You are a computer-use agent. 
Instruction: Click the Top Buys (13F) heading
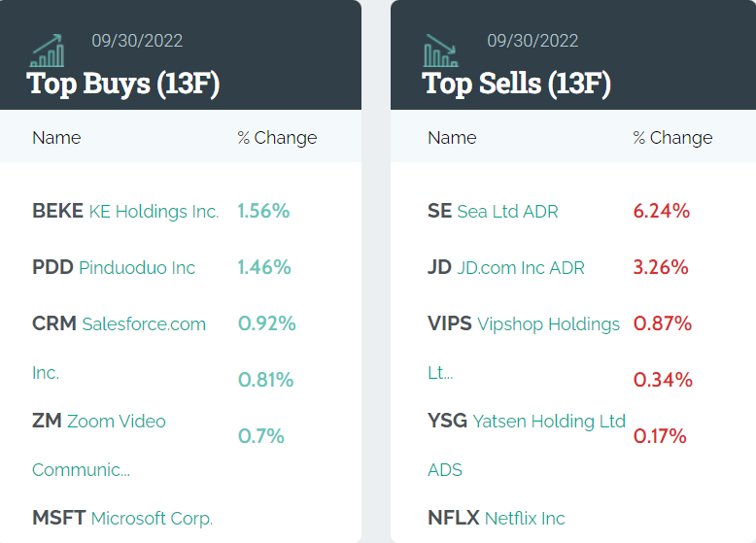[123, 84]
